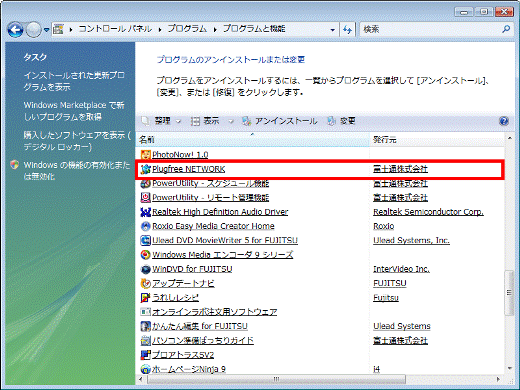Click the control panel icon in address bar
The image size is (520, 390).
tap(58, 29)
